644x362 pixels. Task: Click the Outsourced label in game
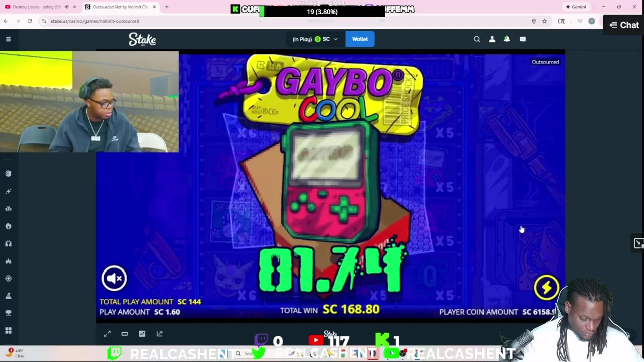545,62
